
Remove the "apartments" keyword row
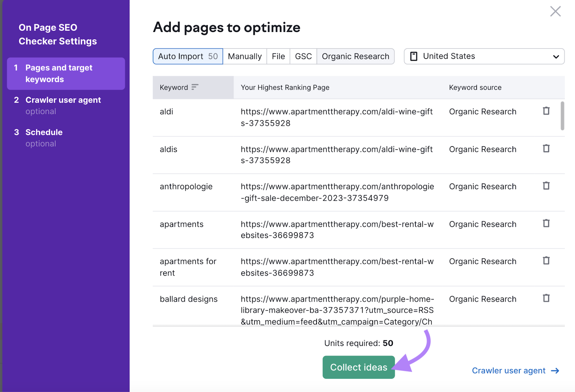546,223
